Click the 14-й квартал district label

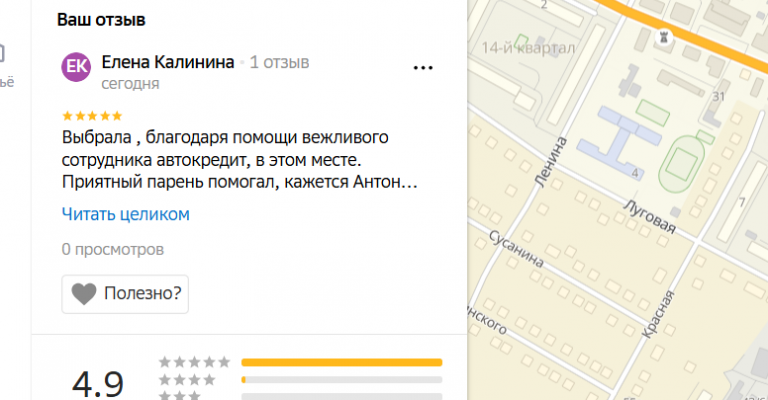coord(528,48)
